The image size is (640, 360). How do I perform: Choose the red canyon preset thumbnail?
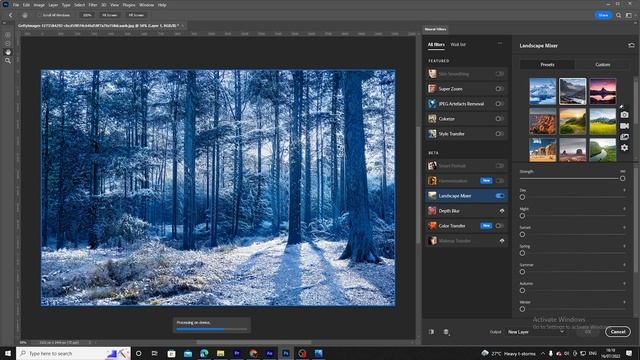click(542, 121)
